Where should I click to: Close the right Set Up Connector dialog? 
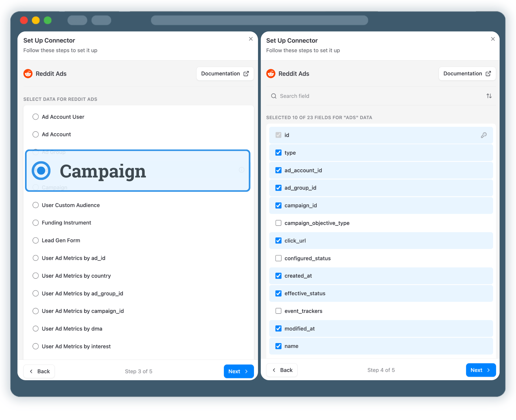(x=493, y=39)
